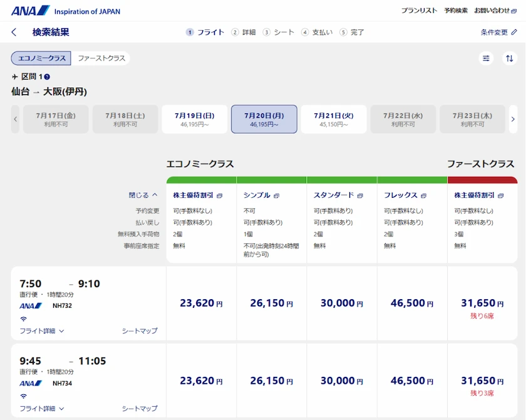Open the sort order icon
Screen dimensions: 526x420
coord(510,58)
